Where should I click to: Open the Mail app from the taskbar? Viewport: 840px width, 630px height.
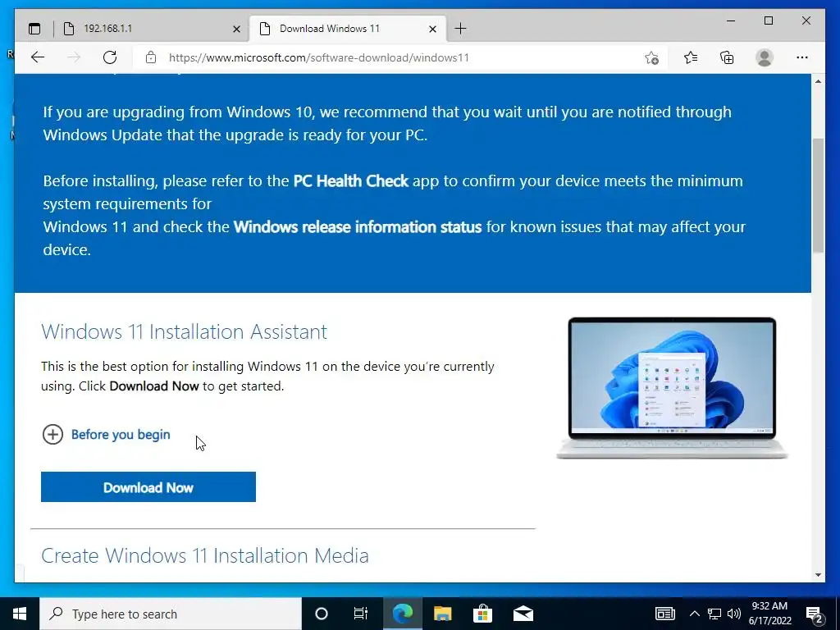point(523,614)
